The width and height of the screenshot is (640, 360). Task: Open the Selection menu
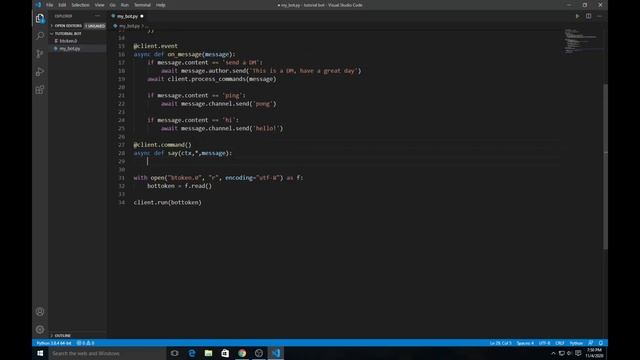coord(80,5)
